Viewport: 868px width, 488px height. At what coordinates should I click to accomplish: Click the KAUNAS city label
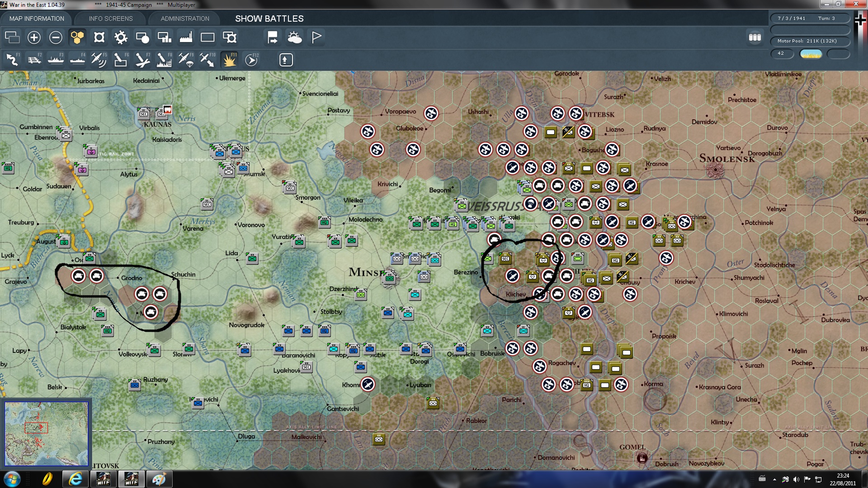tap(158, 124)
